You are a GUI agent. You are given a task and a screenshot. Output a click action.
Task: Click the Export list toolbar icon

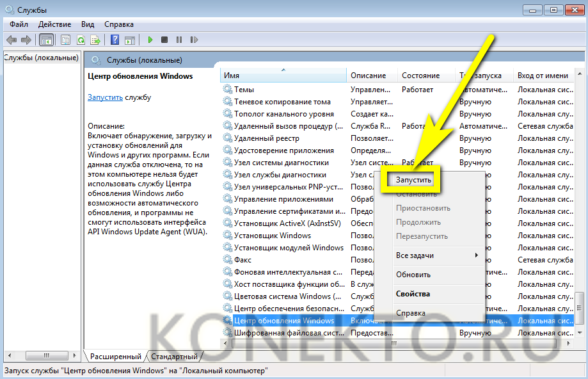[95, 40]
